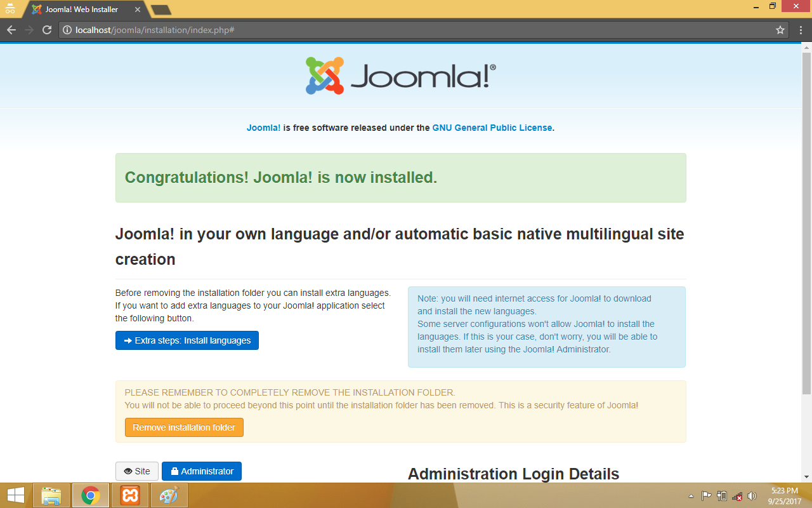Follow the GNU General Public License link
Image resolution: width=812 pixels, height=508 pixels.
[492, 128]
